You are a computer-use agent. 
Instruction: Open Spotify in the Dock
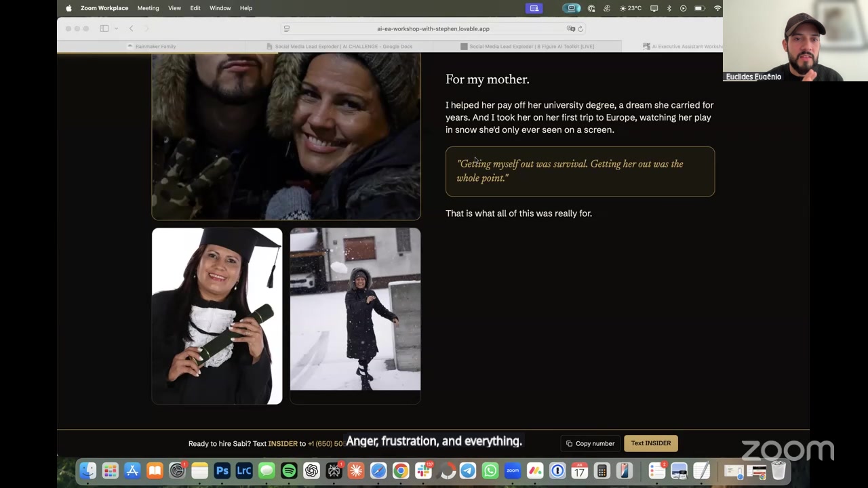pos(289,470)
